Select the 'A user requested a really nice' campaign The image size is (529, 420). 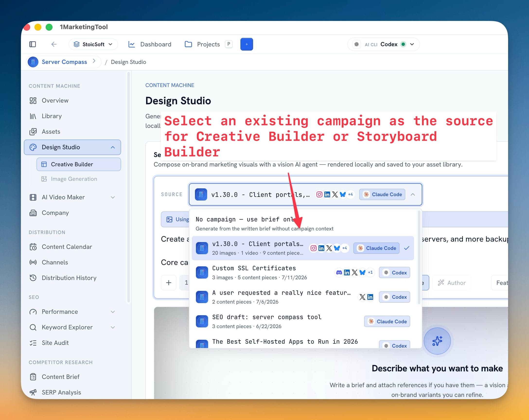coord(303,297)
